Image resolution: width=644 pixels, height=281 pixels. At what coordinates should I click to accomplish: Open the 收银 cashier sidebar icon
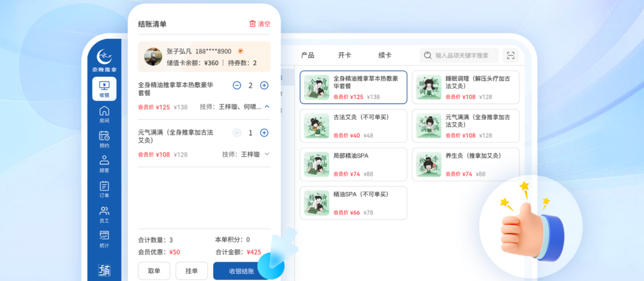pyautogui.click(x=104, y=89)
